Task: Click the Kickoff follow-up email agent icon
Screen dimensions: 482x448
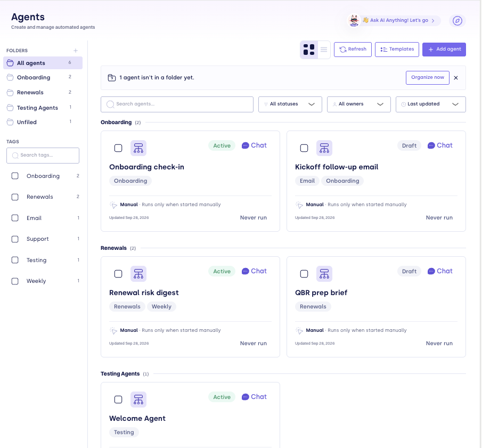Action: tap(324, 148)
